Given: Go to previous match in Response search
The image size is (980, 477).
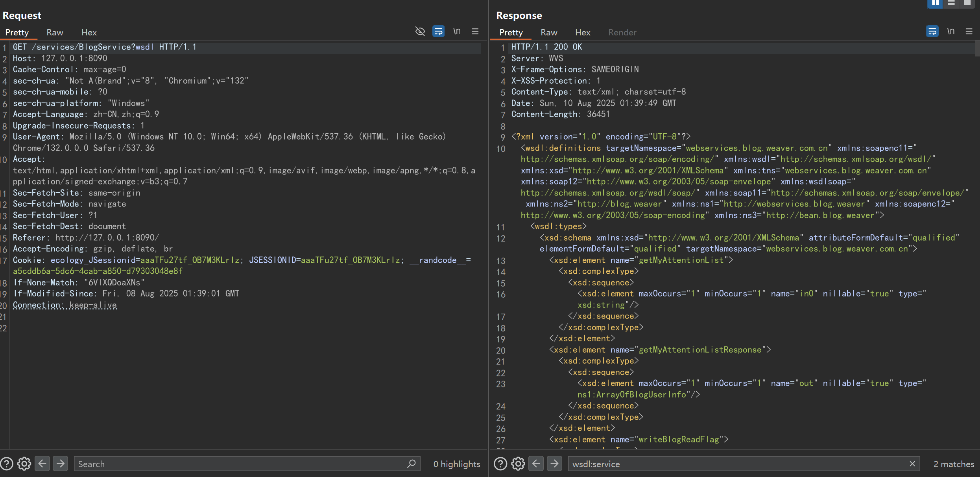Looking at the screenshot, I should 536,463.
